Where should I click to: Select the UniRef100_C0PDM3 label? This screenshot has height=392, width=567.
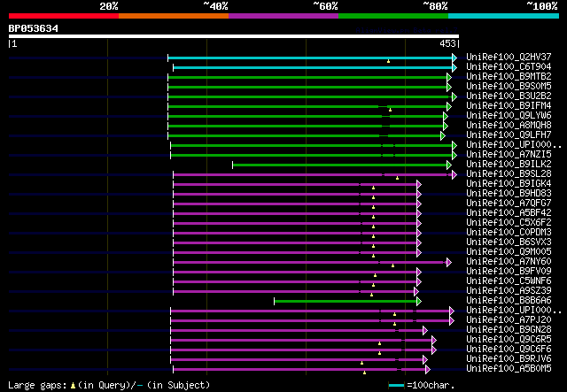click(509, 233)
